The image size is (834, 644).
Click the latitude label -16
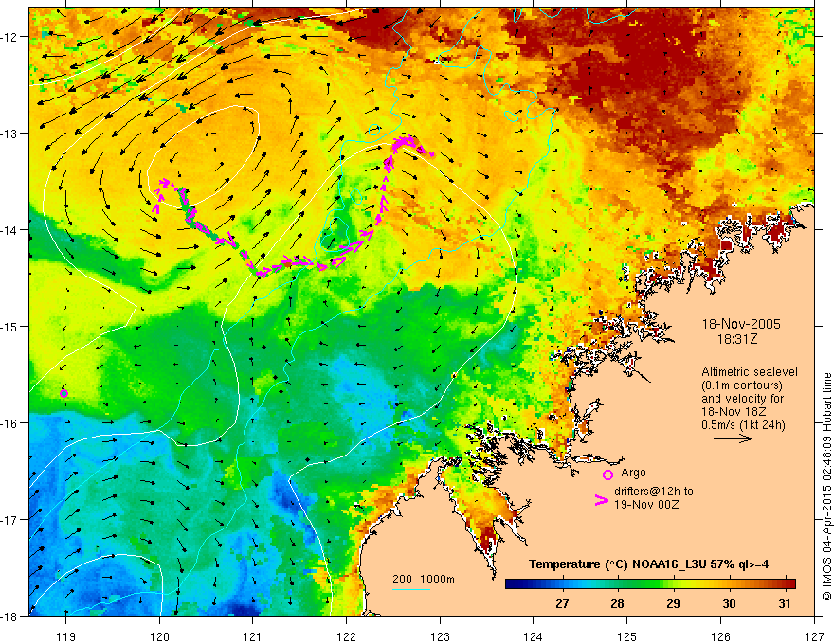[x=10, y=423]
